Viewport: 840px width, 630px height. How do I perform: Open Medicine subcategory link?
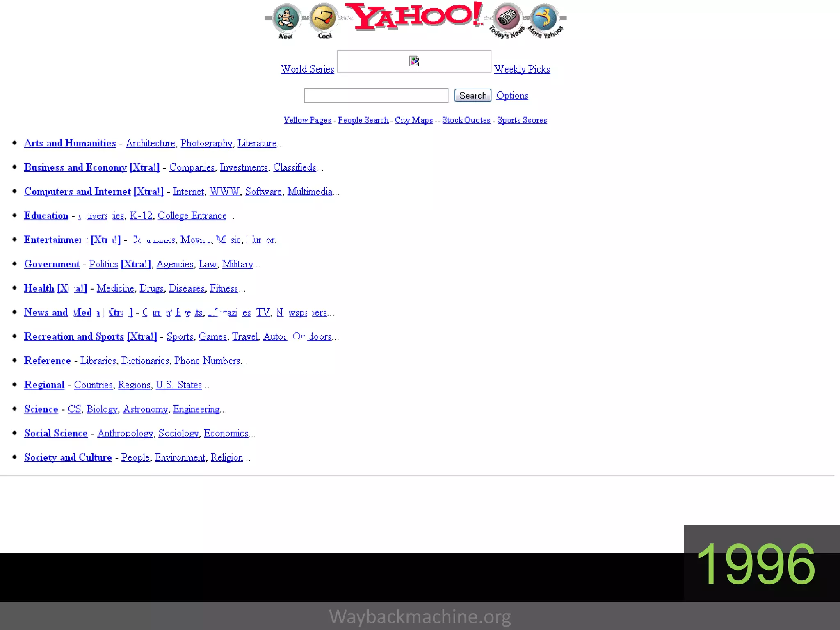pyautogui.click(x=115, y=288)
